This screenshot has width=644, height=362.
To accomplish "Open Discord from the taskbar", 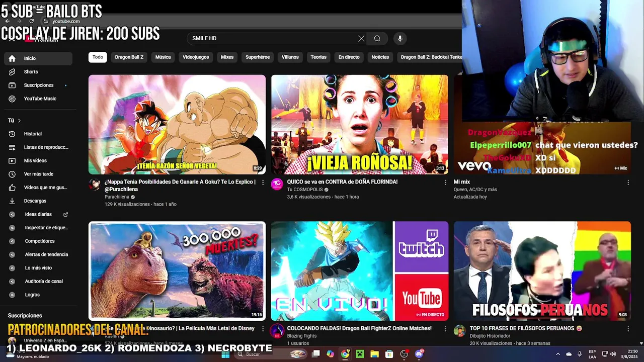I will click(419, 354).
